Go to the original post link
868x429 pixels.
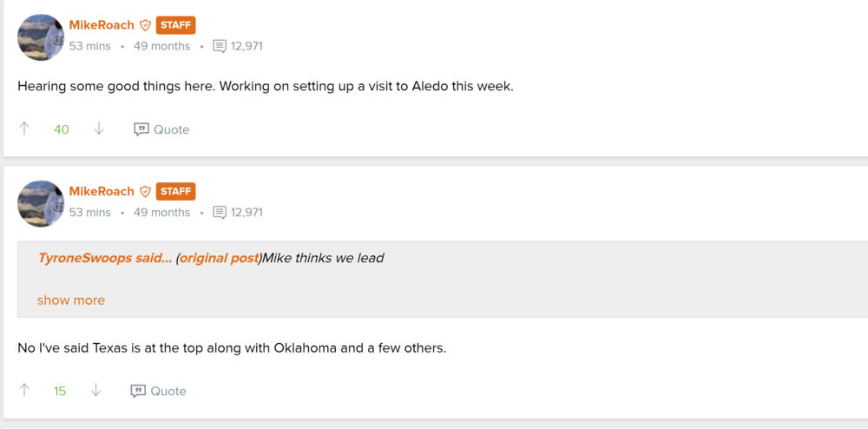(220, 258)
